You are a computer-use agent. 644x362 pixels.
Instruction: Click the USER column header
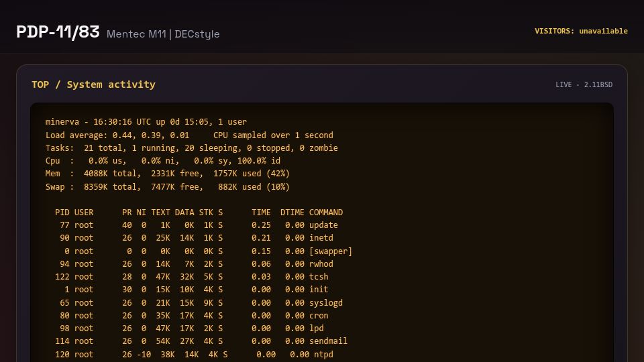(x=84, y=213)
